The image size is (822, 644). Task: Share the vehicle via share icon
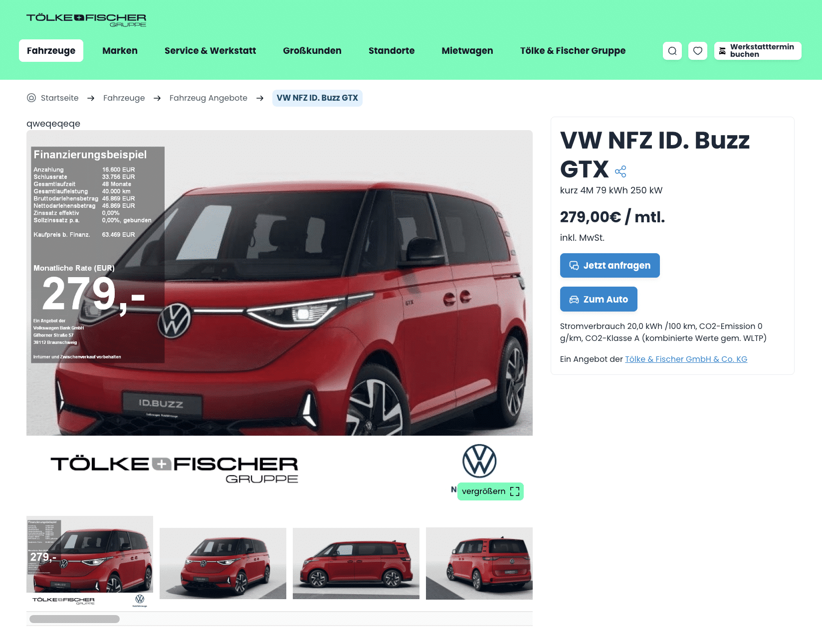[x=620, y=171]
